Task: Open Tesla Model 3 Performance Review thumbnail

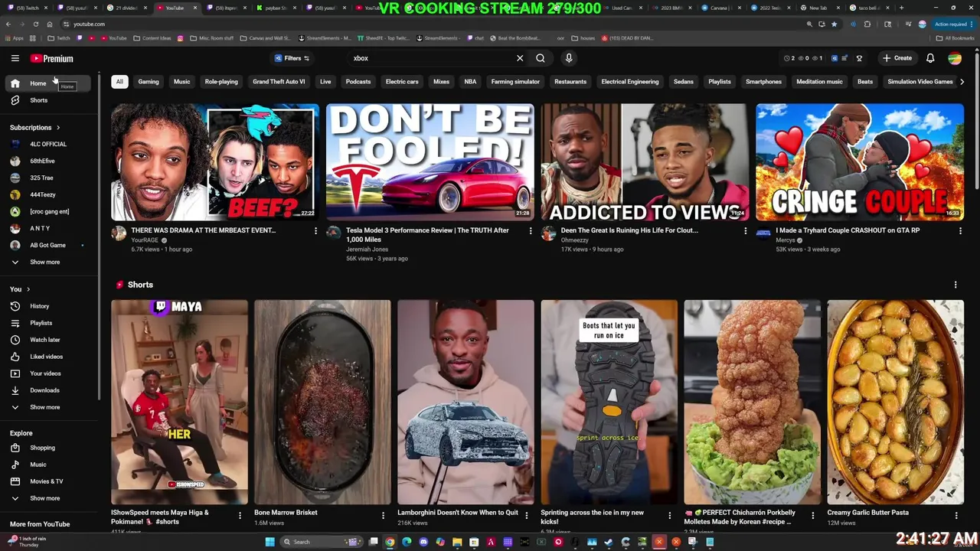Action: point(430,162)
